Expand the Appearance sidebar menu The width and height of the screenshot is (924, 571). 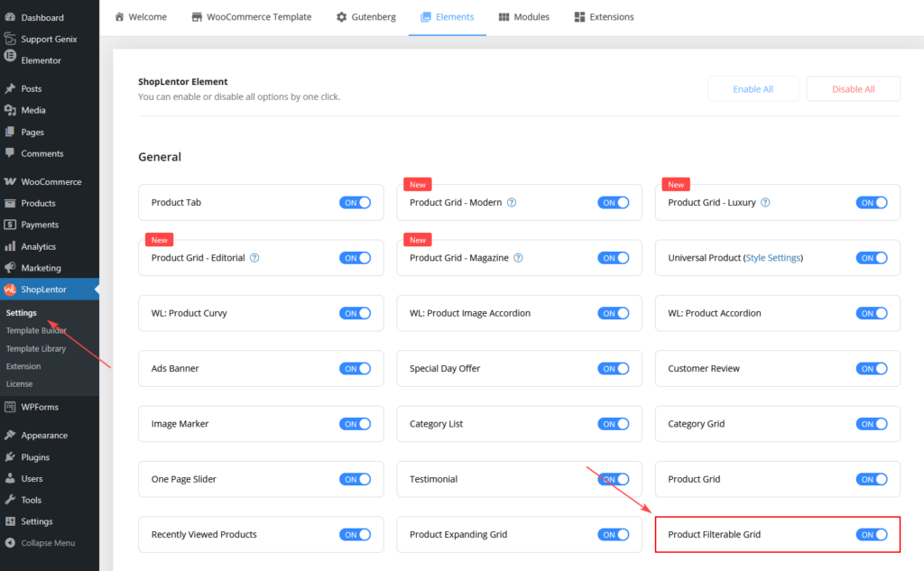[44, 436]
